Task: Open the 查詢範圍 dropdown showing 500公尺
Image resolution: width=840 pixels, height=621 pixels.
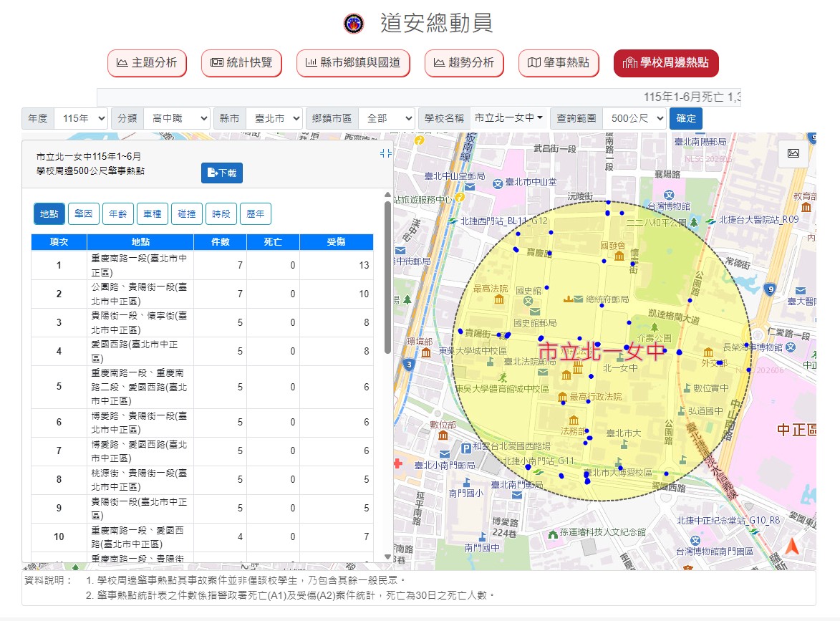Action: point(634,118)
